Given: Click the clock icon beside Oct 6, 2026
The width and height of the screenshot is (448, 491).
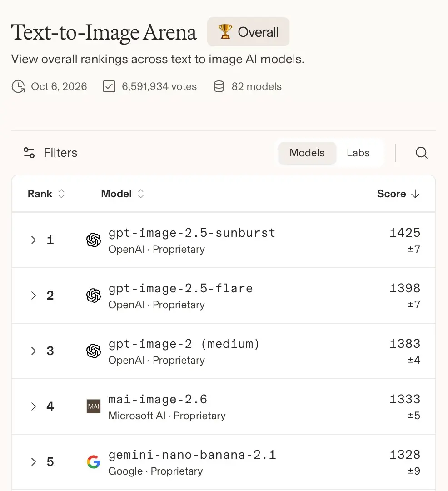Looking at the screenshot, I should [19, 86].
